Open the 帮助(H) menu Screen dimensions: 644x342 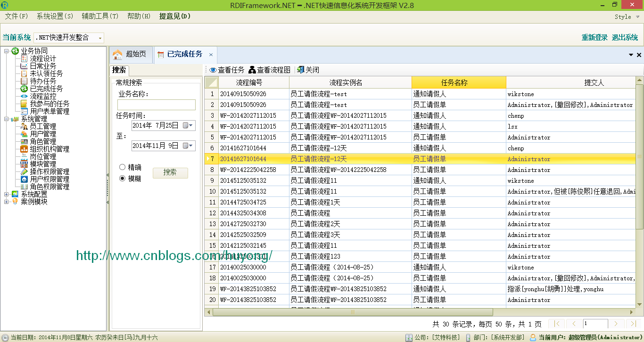click(x=139, y=16)
